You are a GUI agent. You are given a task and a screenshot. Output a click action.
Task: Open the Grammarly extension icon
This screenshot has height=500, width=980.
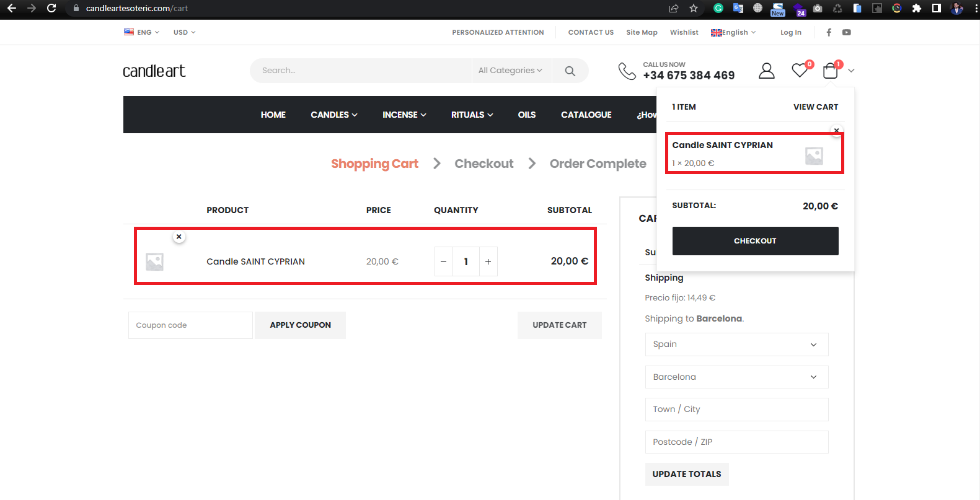click(718, 8)
